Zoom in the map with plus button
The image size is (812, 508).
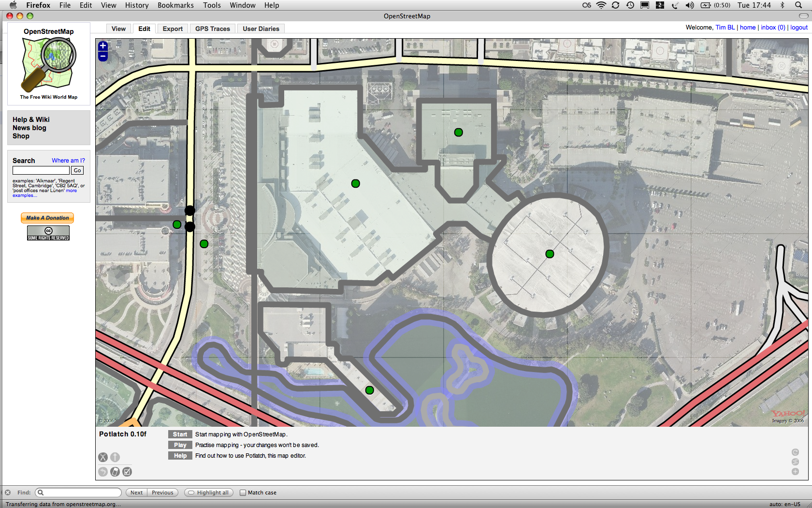102,46
